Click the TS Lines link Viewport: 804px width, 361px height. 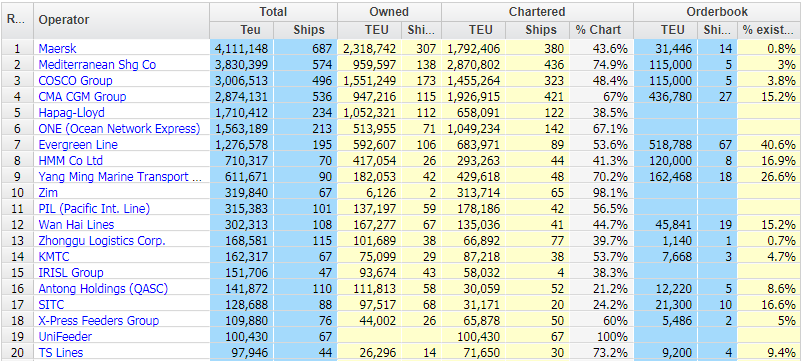pos(61,352)
